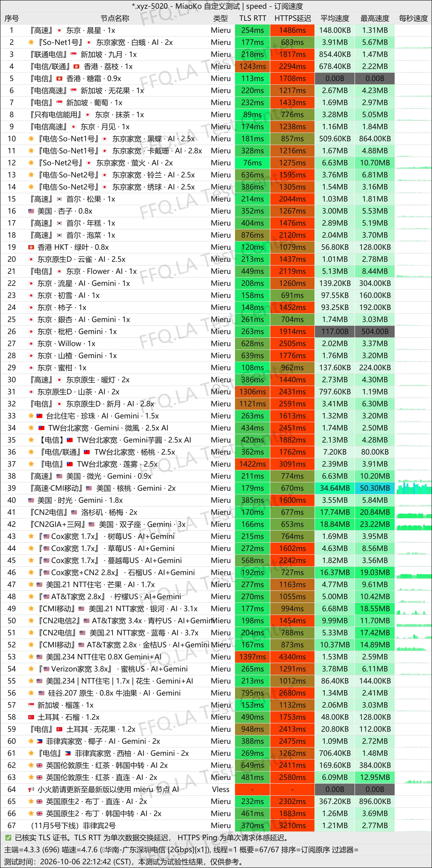The height and width of the screenshot is (868, 432).
Task: Click the Taiwan flag beside 台北住宅·珍珠
Action: pyautogui.click(x=40, y=416)
